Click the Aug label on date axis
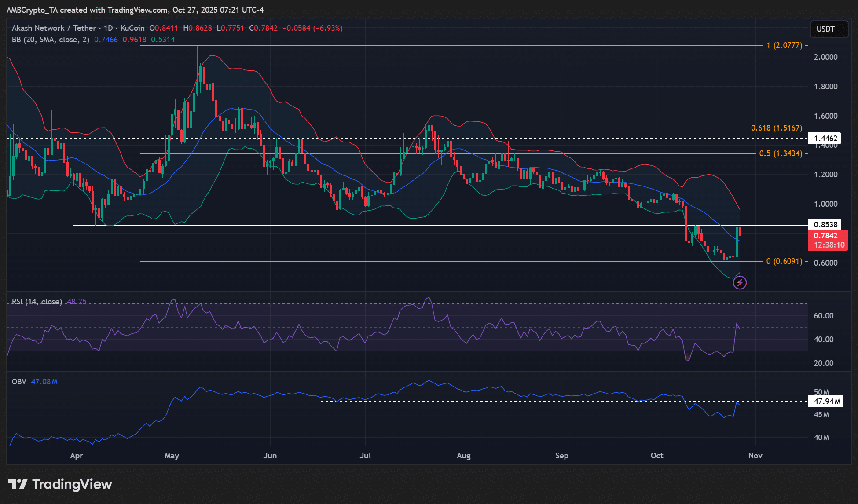Screen dimensions: 858x504 tap(463, 456)
